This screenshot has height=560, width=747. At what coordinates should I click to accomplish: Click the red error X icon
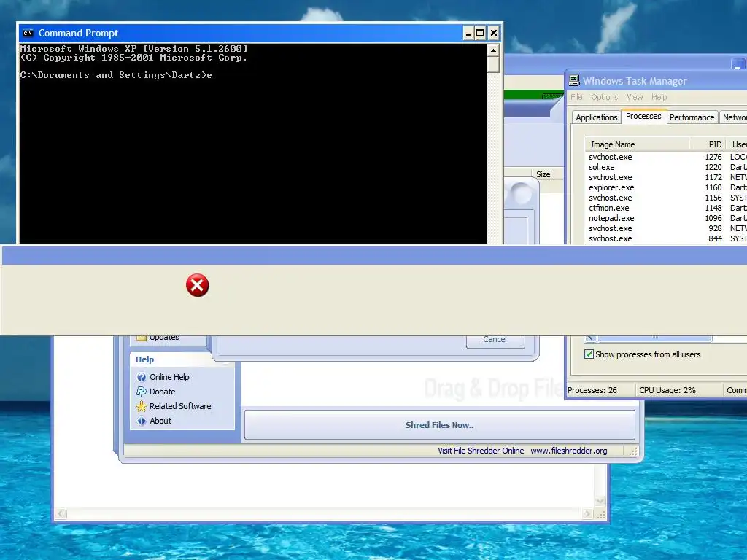coord(197,285)
